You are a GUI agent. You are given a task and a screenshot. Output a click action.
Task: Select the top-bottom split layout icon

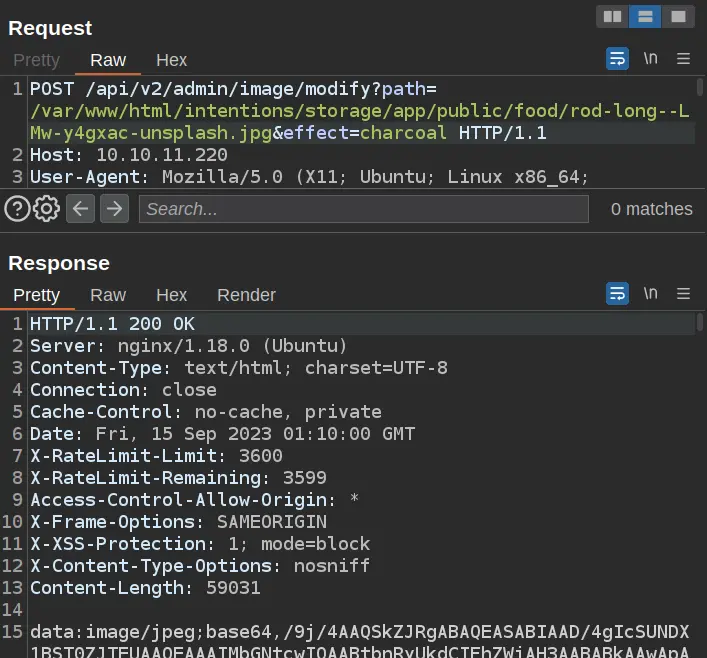[x=645, y=17]
